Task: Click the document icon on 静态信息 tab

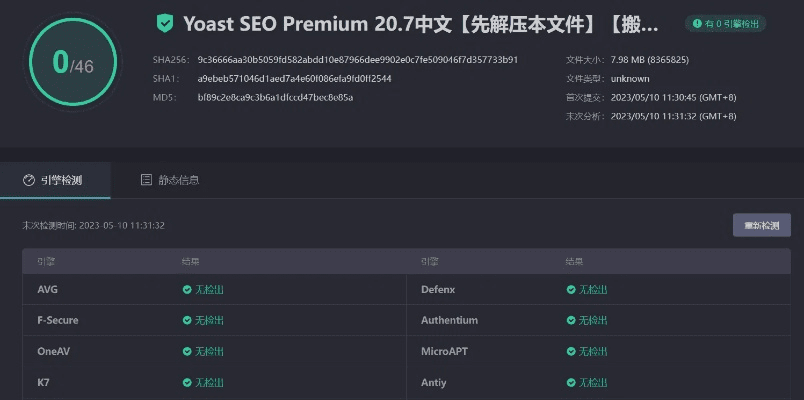Action: [146, 180]
